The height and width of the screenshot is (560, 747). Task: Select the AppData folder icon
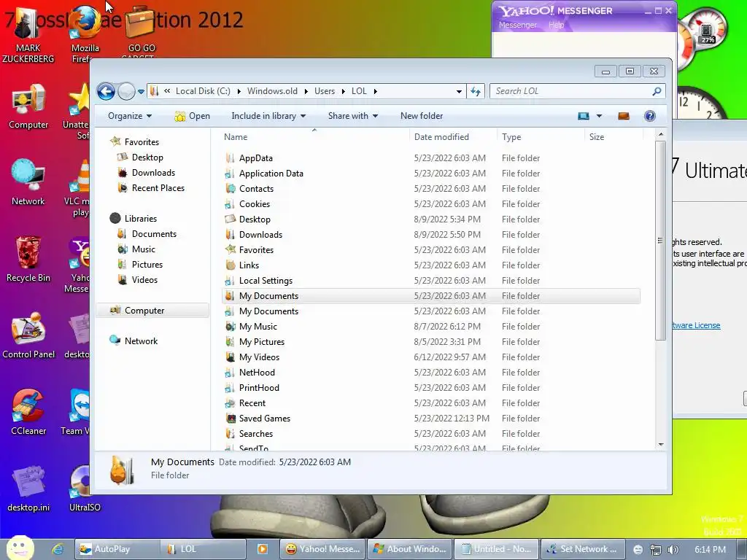tap(230, 158)
